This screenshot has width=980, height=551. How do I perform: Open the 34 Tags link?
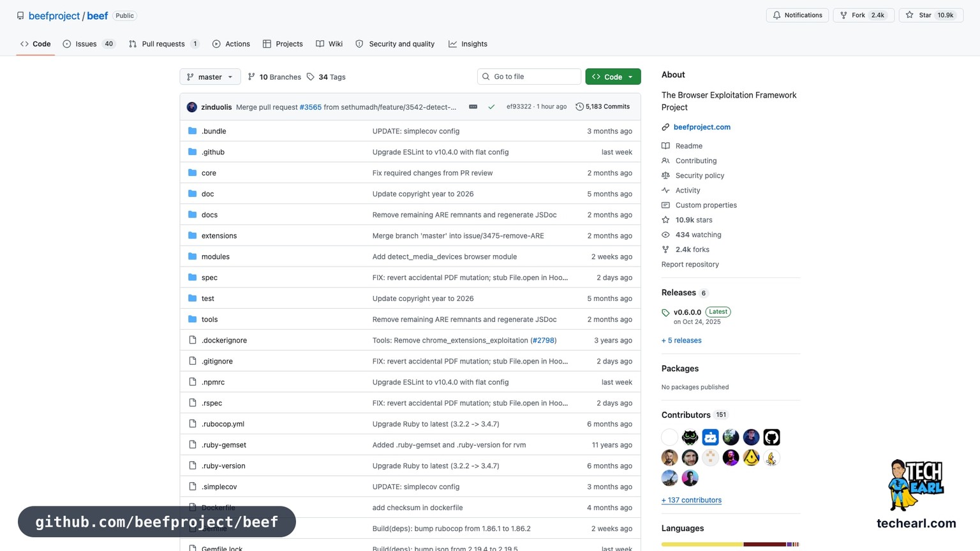[x=332, y=77]
